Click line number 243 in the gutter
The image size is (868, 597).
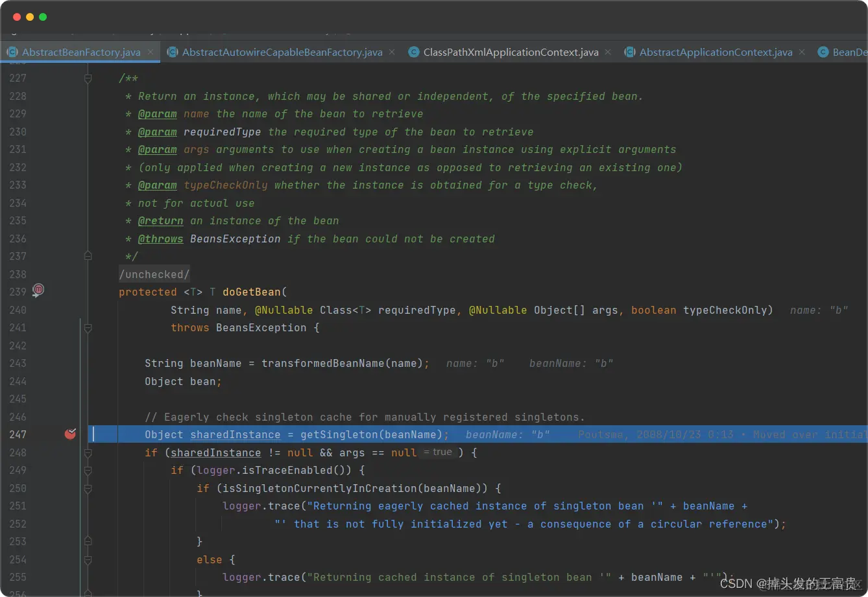click(x=18, y=364)
